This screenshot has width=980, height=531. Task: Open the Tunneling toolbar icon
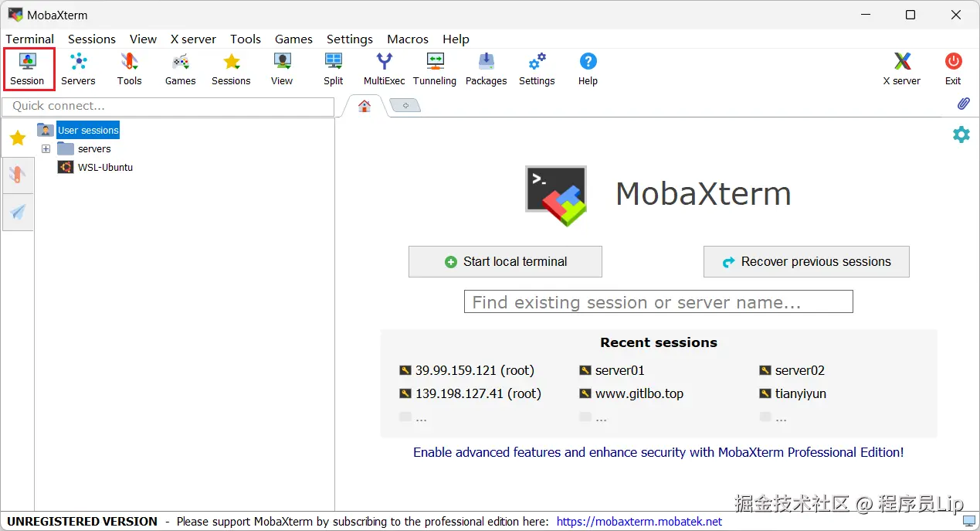tap(435, 69)
